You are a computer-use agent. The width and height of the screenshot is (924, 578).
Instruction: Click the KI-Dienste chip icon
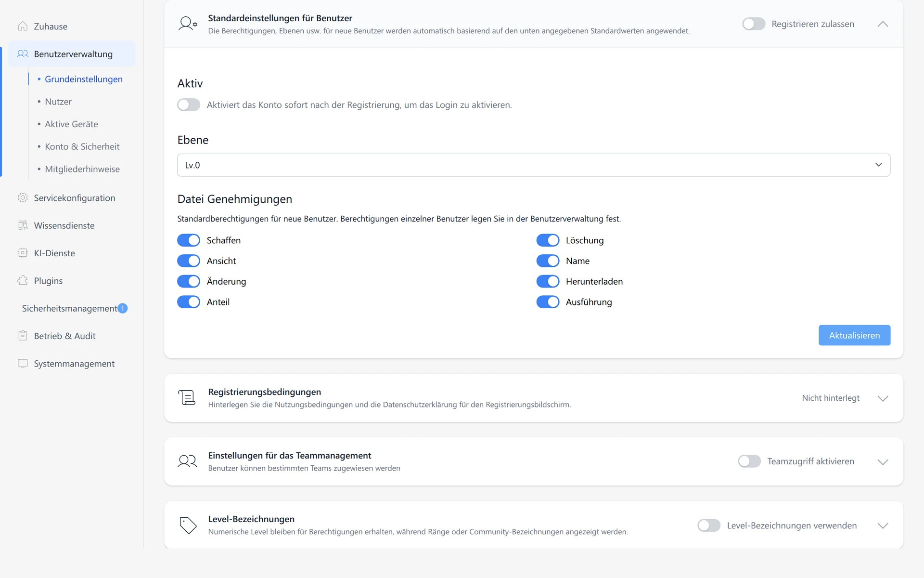point(23,253)
